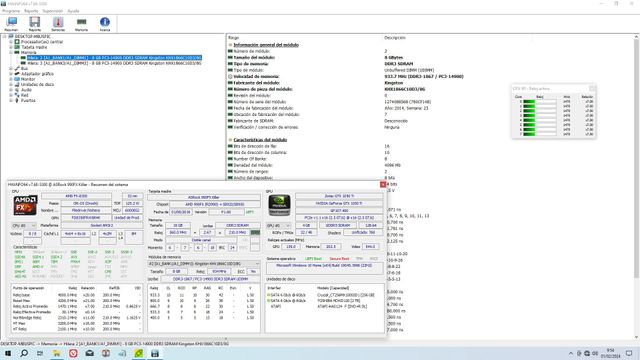Click the NVIDIA logo in summary window
The image size is (640, 360).
coord(280,205)
